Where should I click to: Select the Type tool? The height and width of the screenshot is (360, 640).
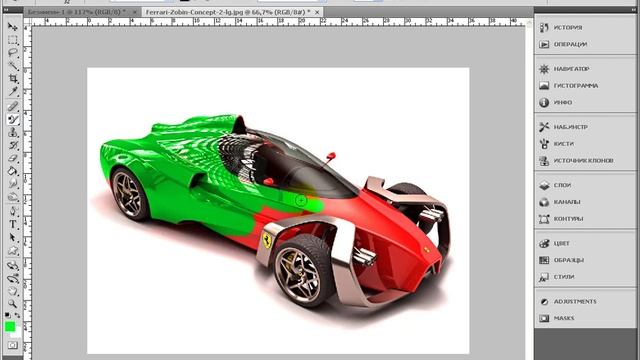point(13,224)
